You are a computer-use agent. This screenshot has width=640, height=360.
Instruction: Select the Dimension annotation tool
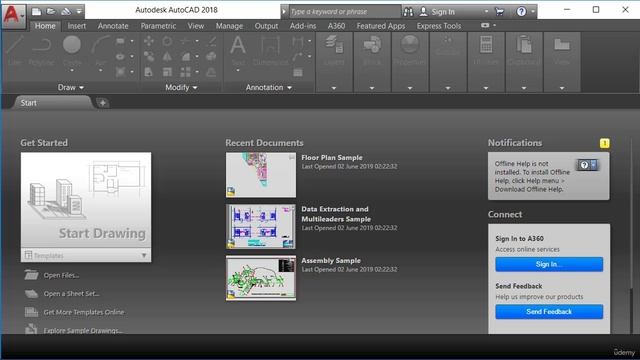pyautogui.click(x=270, y=50)
